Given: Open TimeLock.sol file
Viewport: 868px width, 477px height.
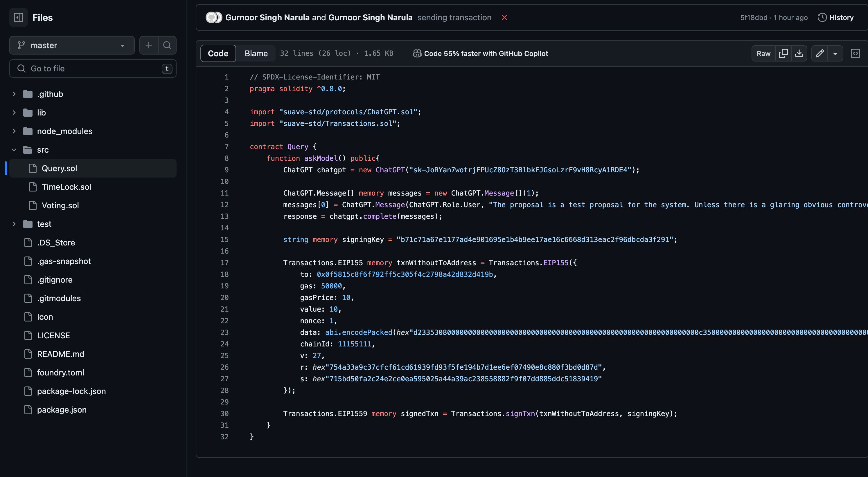Looking at the screenshot, I should click(x=67, y=187).
